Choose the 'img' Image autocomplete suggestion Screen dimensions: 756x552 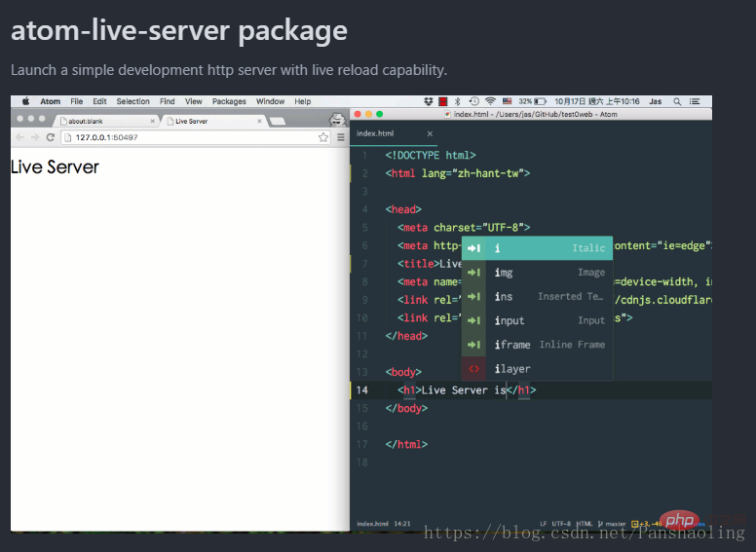pyautogui.click(x=537, y=273)
